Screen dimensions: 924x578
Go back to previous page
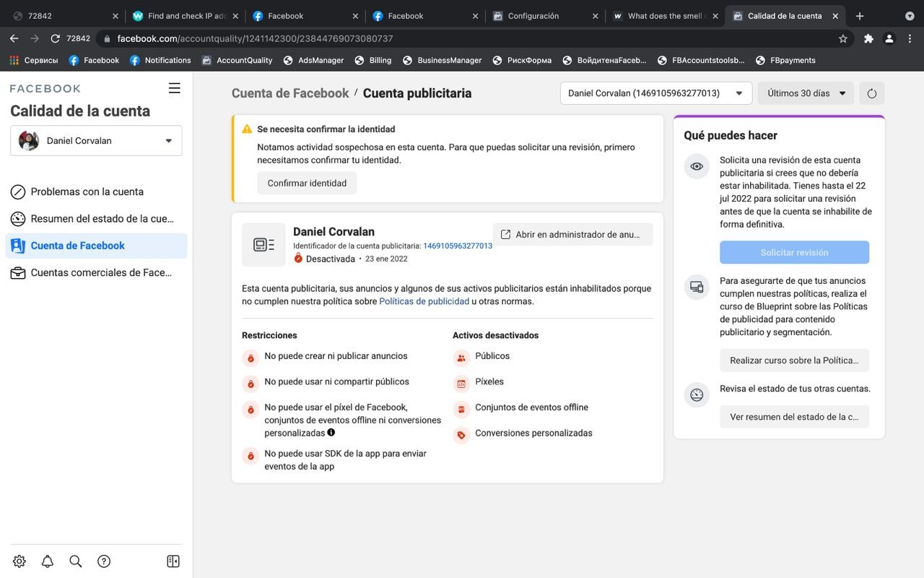click(14, 38)
